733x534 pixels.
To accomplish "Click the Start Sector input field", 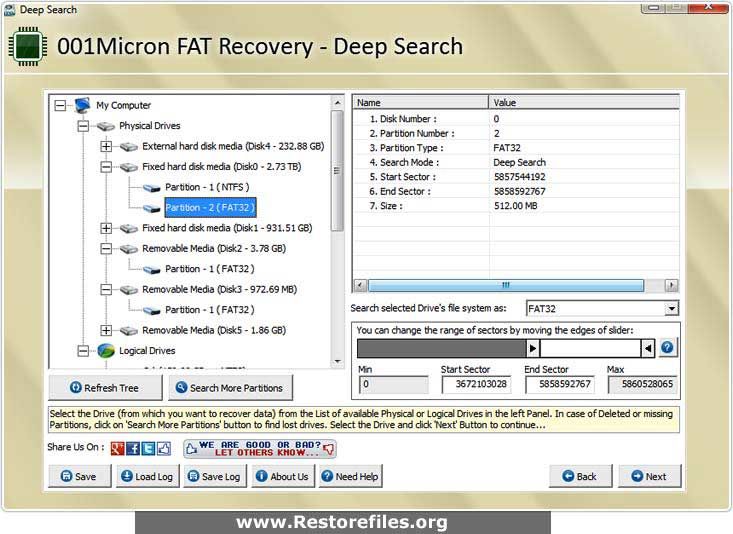I will click(476, 384).
